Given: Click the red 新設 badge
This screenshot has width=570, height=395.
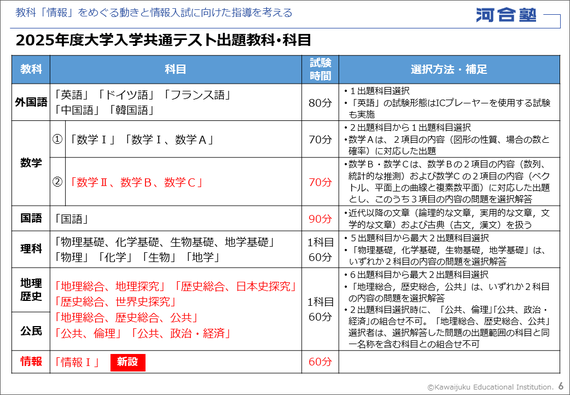Looking at the screenshot, I should click(x=128, y=362).
